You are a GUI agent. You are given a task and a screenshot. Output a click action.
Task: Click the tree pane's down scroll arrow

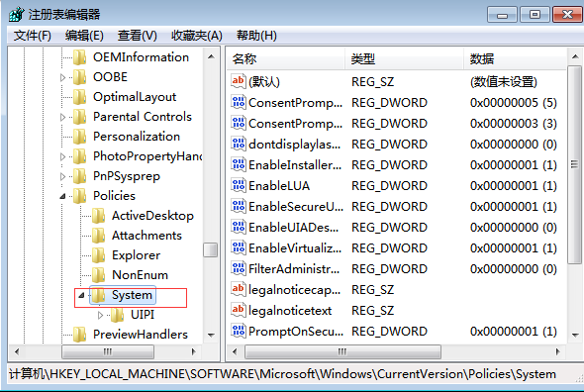tap(211, 335)
